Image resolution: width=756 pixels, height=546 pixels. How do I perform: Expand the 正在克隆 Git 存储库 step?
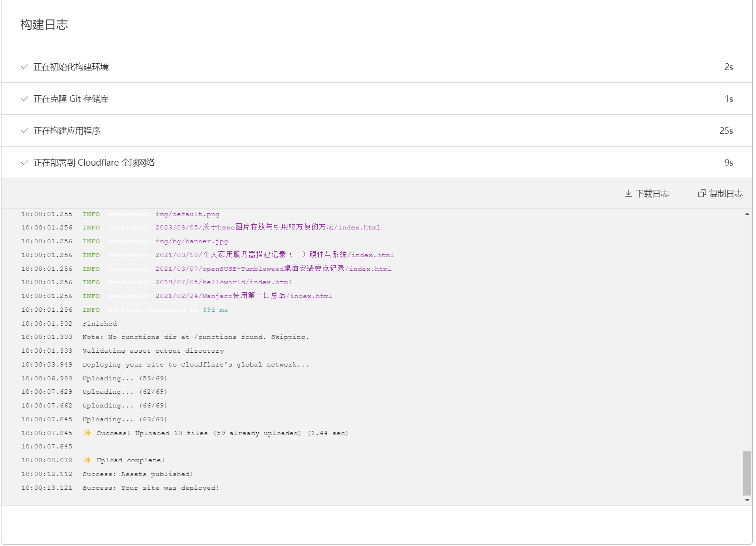71,99
